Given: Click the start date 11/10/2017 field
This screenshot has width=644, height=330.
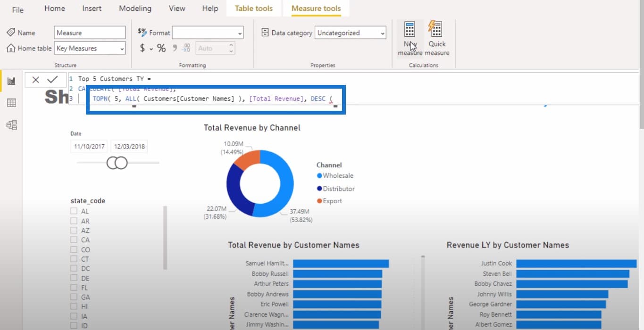Looking at the screenshot, I should pos(89,146).
